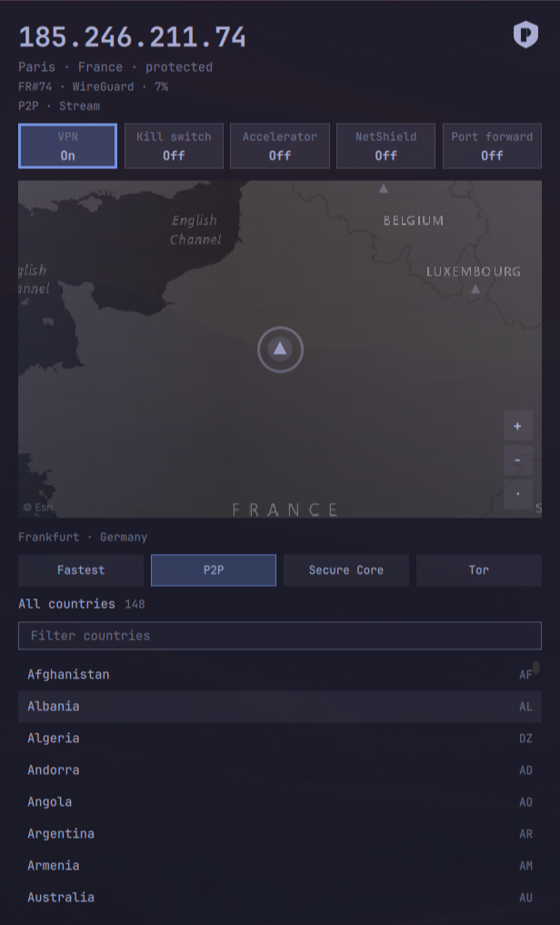Click the Esri attribution on map
This screenshot has height=925, width=560.
[x=38, y=508]
